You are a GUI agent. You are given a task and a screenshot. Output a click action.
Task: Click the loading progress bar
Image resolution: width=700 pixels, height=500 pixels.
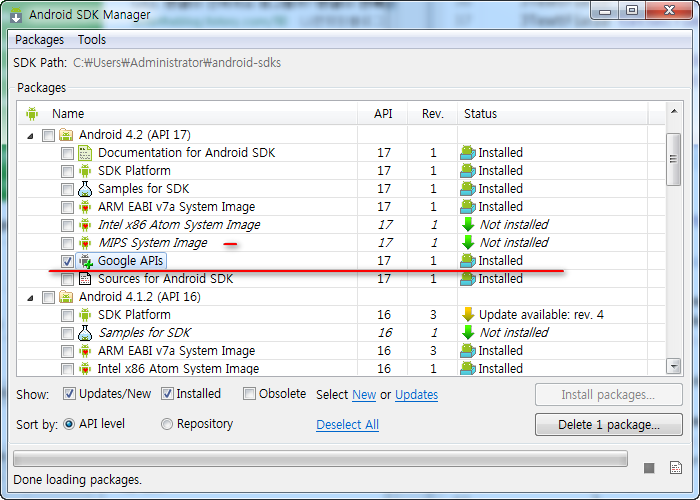320,458
